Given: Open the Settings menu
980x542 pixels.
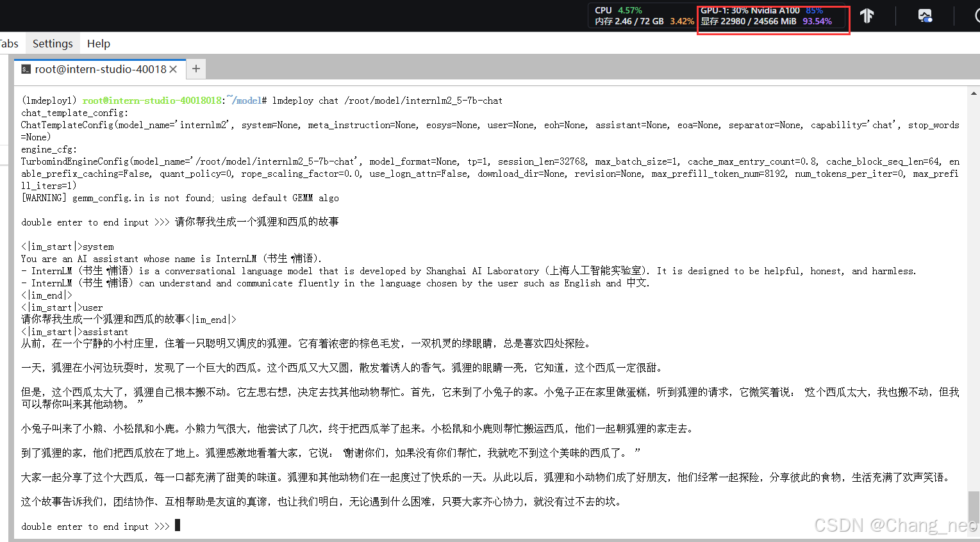Looking at the screenshot, I should click(x=53, y=43).
